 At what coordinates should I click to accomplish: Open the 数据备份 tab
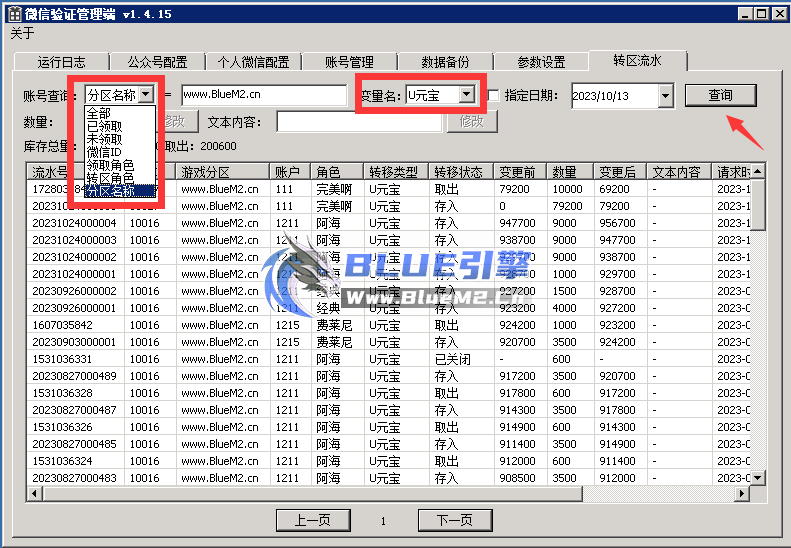tap(445, 62)
